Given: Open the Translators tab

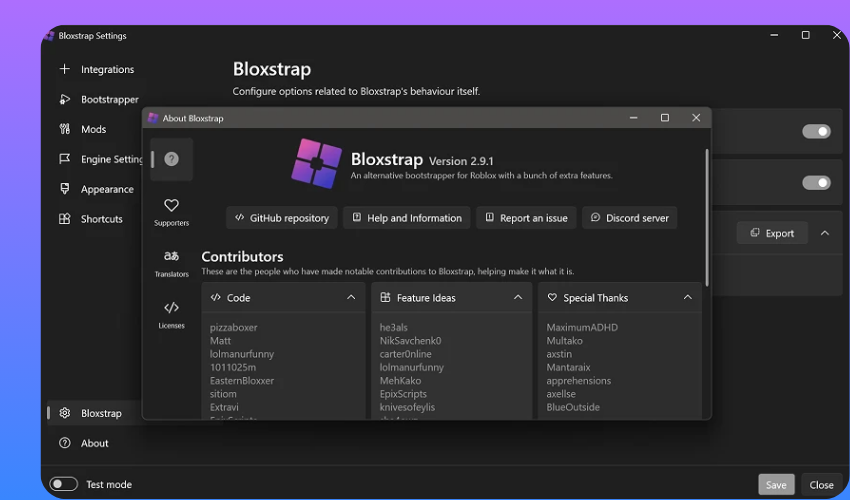Looking at the screenshot, I should pyautogui.click(x=171, y=264).
